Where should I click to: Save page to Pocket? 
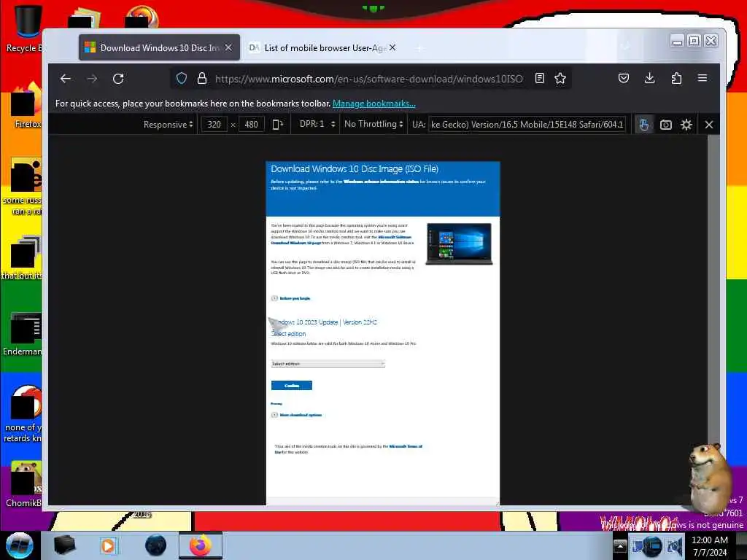pyautogui.click(x=624, y=79)
